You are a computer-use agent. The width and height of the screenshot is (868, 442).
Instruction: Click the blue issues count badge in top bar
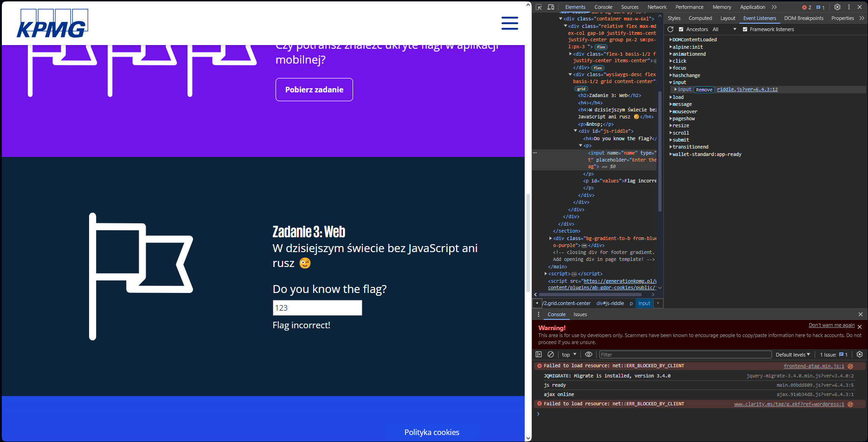(820, 7)
